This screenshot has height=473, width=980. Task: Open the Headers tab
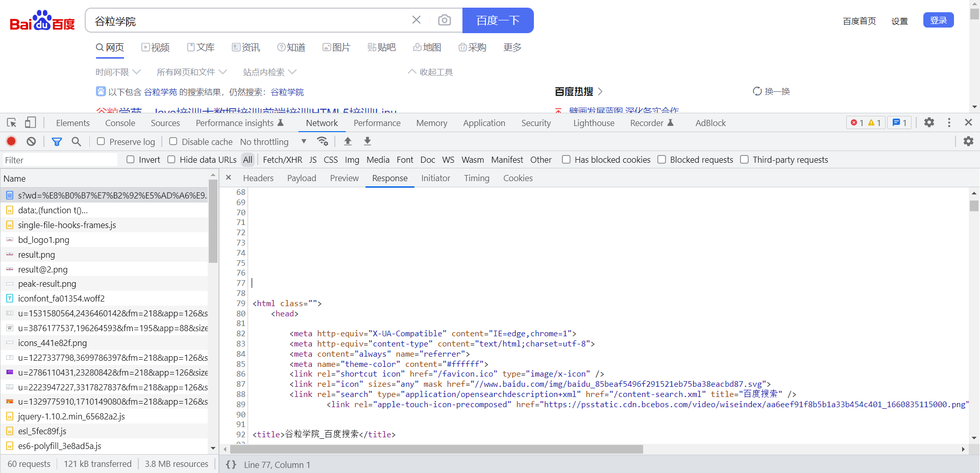[x=258, y=178]
